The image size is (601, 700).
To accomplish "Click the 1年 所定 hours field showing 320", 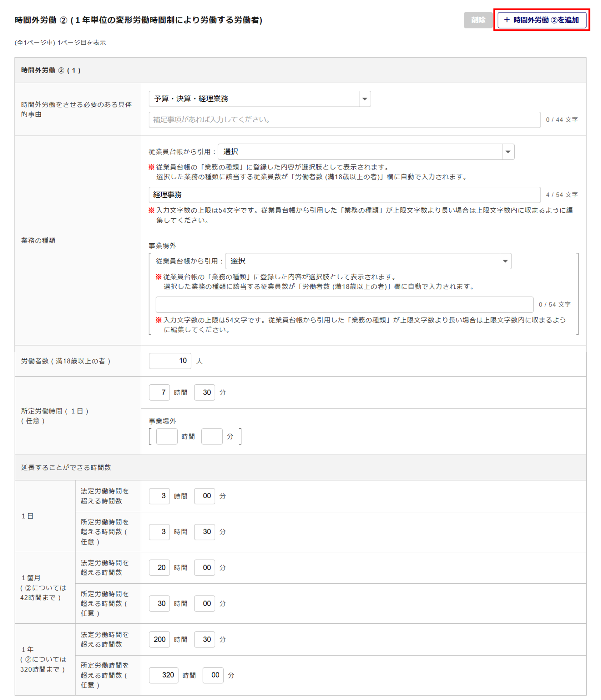I will tap(164, 675).
